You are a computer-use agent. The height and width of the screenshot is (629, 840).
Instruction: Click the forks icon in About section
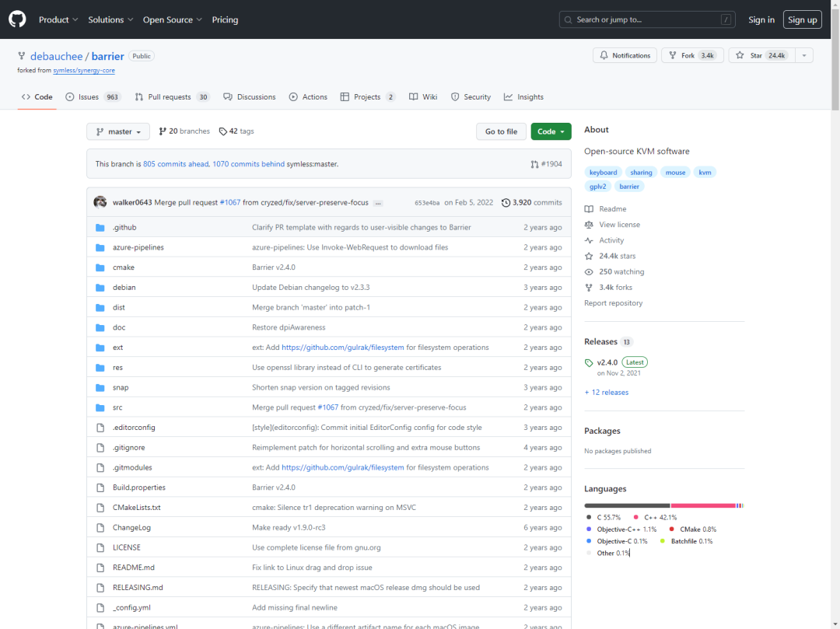click(589, 288)
